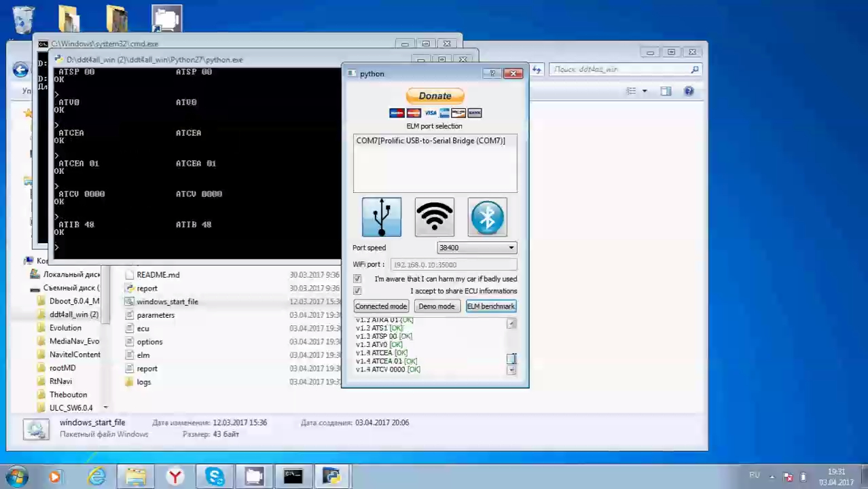This screenshot has height=489, width=868.
Task: Uncheck 'I'm aware that I can harm my car'
Action: (357, 279)
